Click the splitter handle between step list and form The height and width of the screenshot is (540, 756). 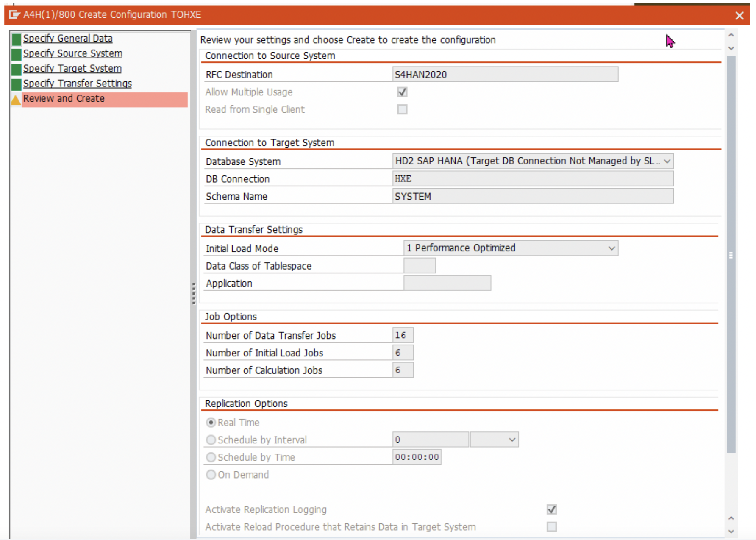[194, 293]
